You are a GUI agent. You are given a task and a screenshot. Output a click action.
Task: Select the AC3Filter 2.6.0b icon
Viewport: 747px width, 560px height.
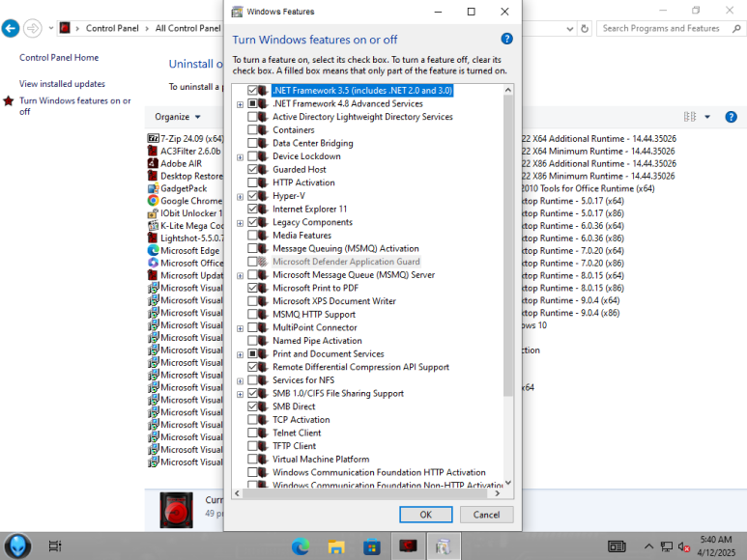[153, 151]
